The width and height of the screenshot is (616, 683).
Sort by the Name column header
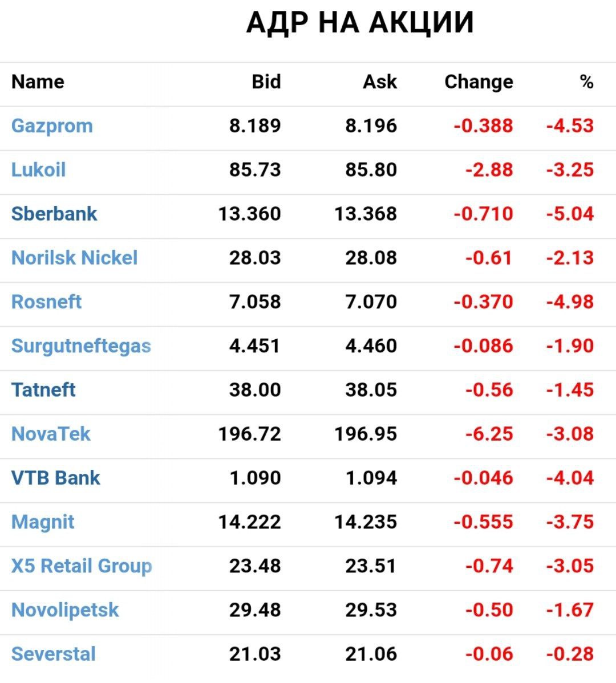tap(38, 82)
